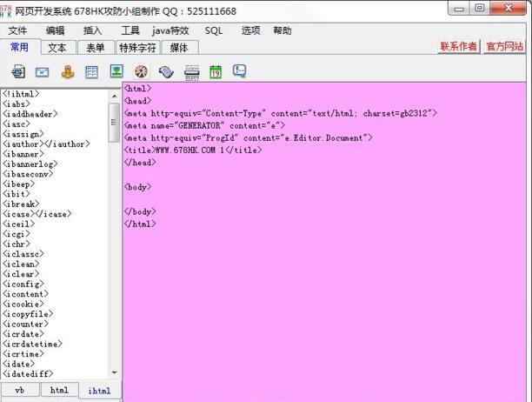Select <icgi> in the tag list
The image size is (532, 402).
pos(17,234)
